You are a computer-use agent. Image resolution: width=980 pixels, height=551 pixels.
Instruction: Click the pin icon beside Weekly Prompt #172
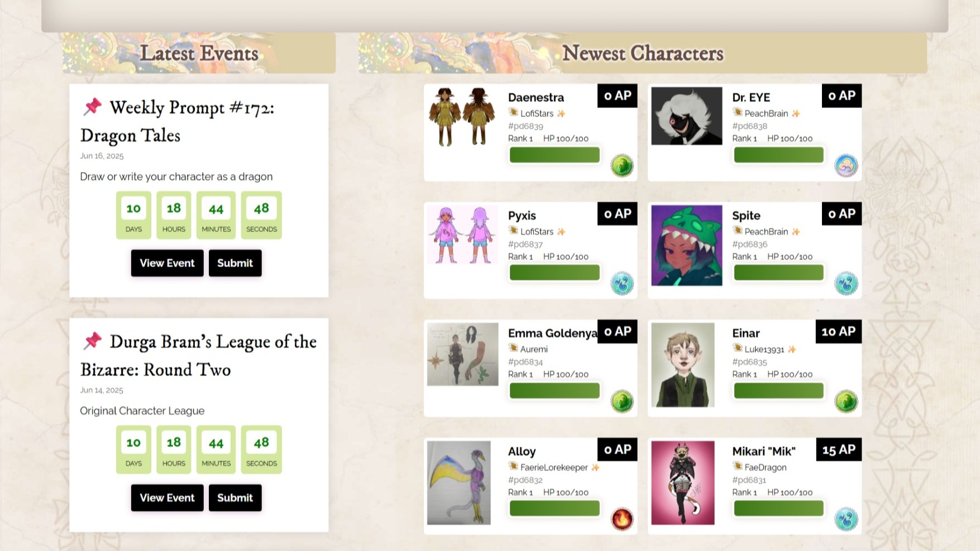tap(93, 106)
